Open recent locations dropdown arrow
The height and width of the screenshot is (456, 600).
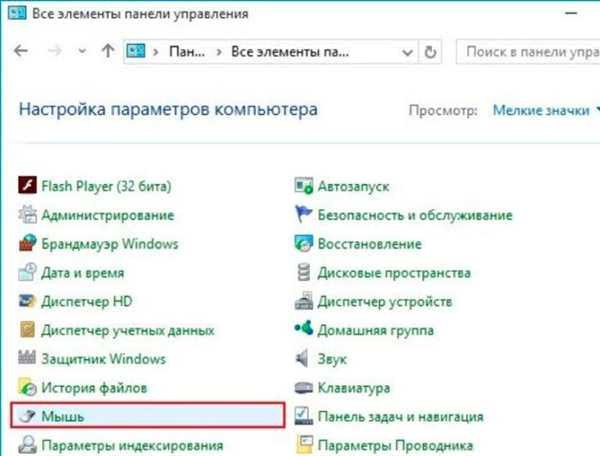[x=82, y=51]
